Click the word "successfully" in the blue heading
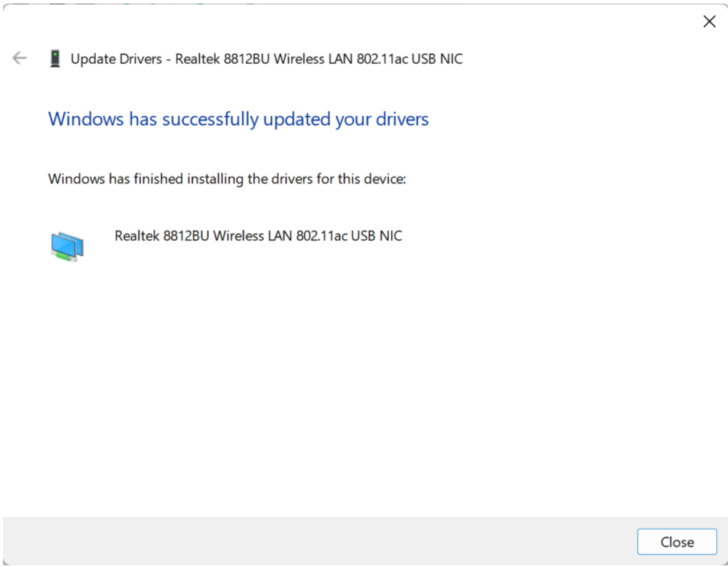 (210, 119)
